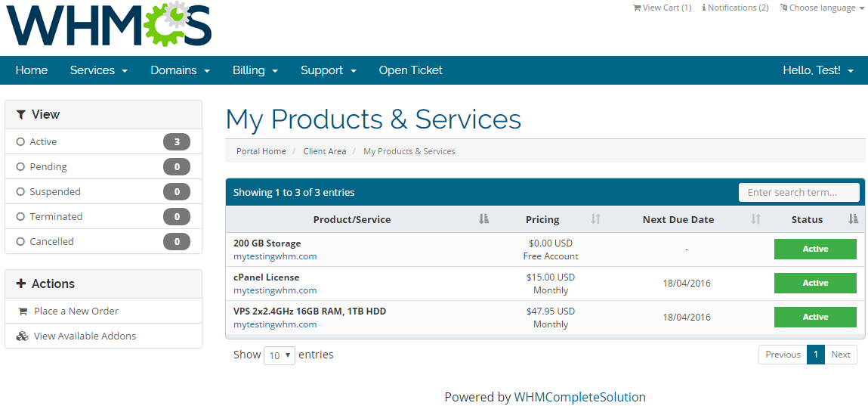
Task: Click the Choose language icon
Action: (x=783, y=8)
